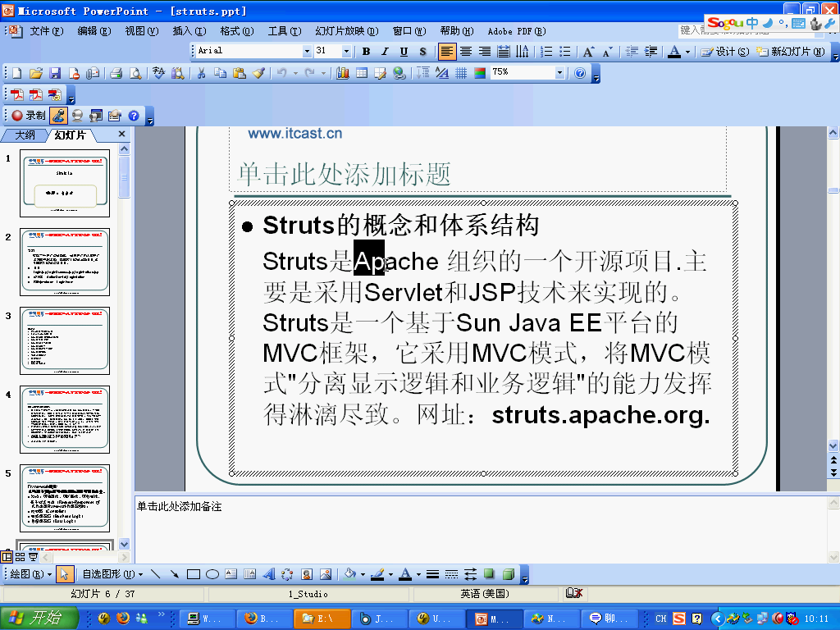Image resolution: width=840 pixels, height=630 pixels.
Task: Select the Rectangle drawing tool
Action: click(194, 574)
